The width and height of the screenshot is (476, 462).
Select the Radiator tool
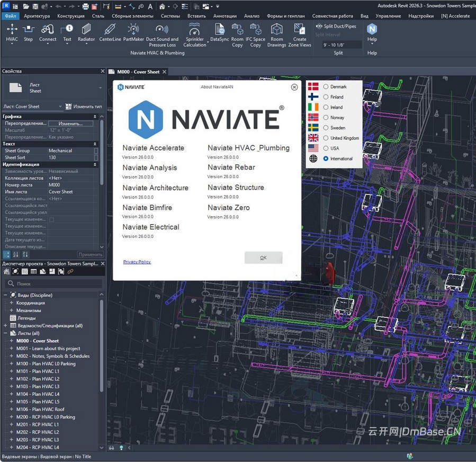(86, 33)
